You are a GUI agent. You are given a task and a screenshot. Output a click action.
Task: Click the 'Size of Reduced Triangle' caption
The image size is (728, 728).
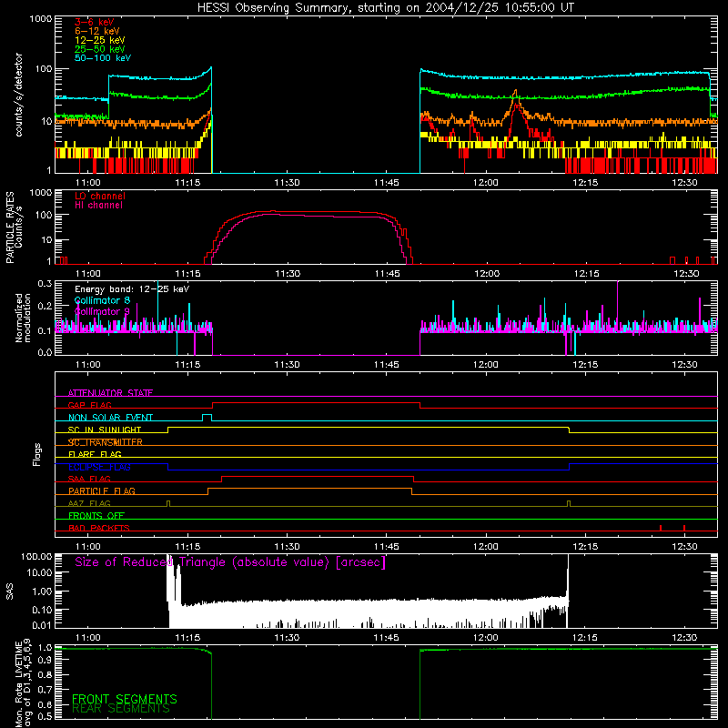coord(230,562)
